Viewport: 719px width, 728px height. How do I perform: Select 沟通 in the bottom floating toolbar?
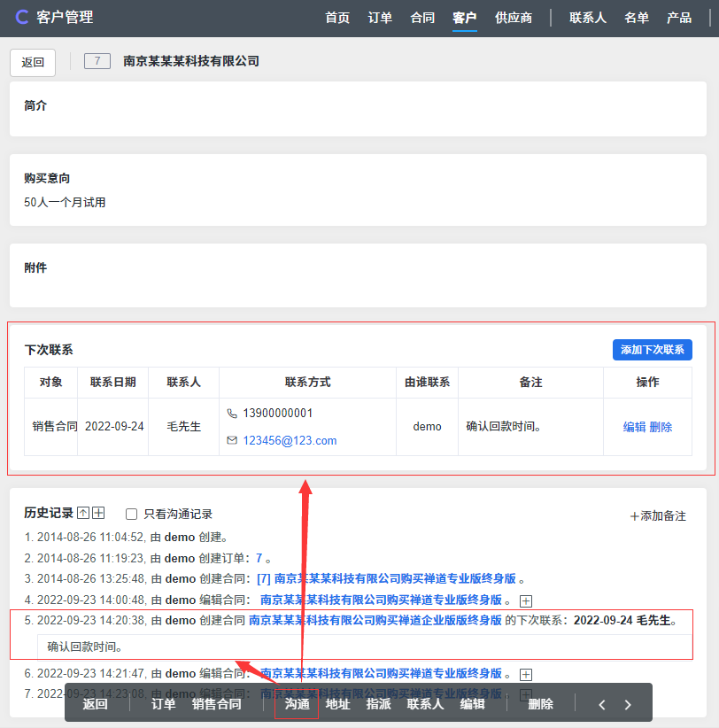pyautogui.click(x=297, y=704)
